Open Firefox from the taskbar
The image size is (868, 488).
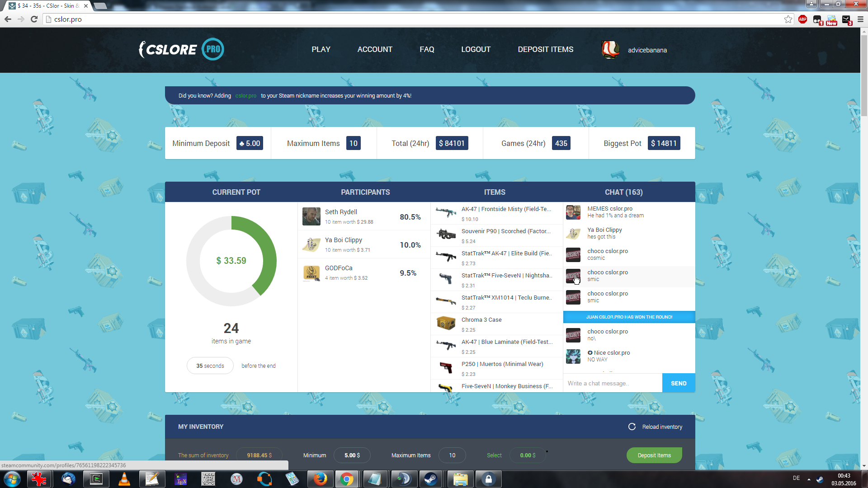point(320,479)
